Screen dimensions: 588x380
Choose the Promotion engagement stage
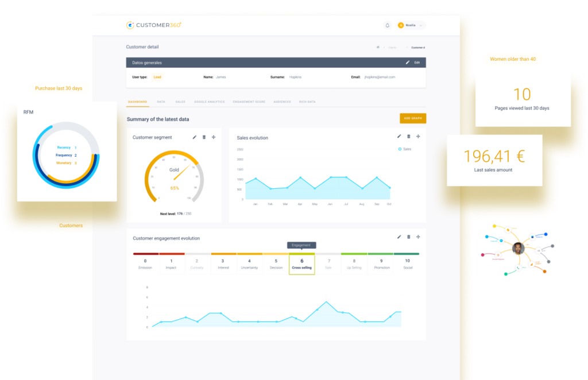pyautogui.click(x=381, y=264)
